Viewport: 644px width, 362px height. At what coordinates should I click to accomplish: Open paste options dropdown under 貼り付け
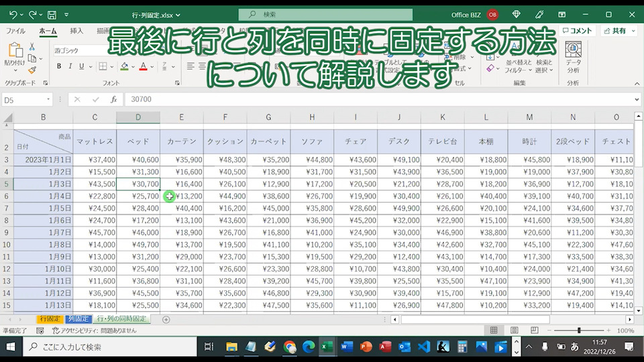click(15, 70)
